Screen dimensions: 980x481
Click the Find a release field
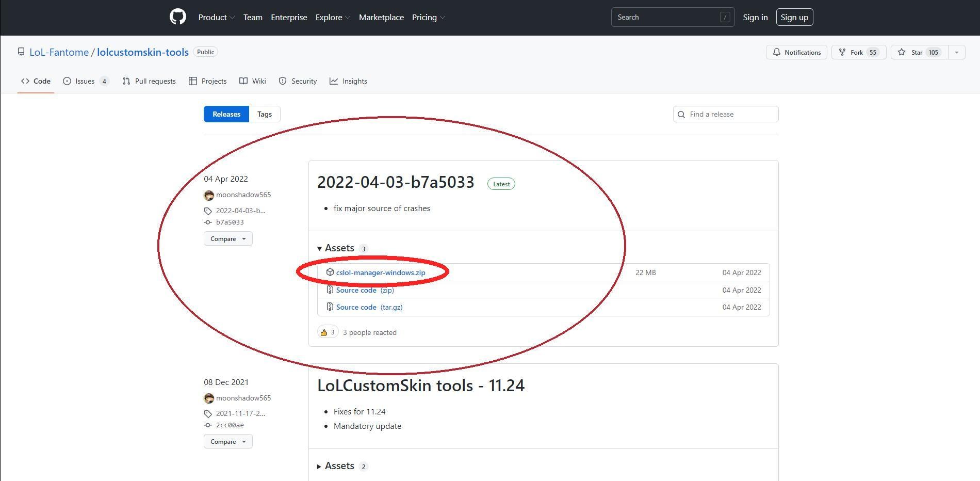[x=731, y=114]
